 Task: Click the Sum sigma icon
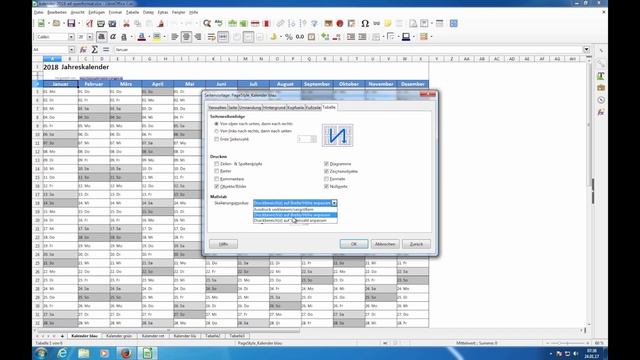click(x=94, y=49)
